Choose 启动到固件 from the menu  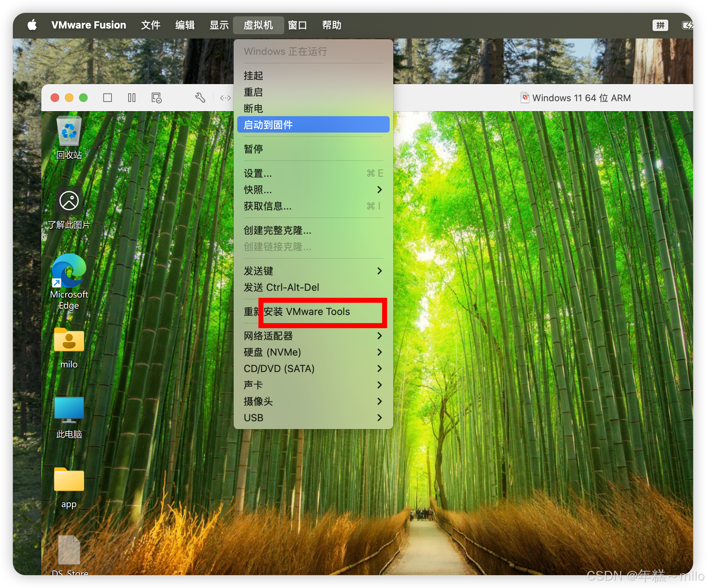(x=313, y=125)
